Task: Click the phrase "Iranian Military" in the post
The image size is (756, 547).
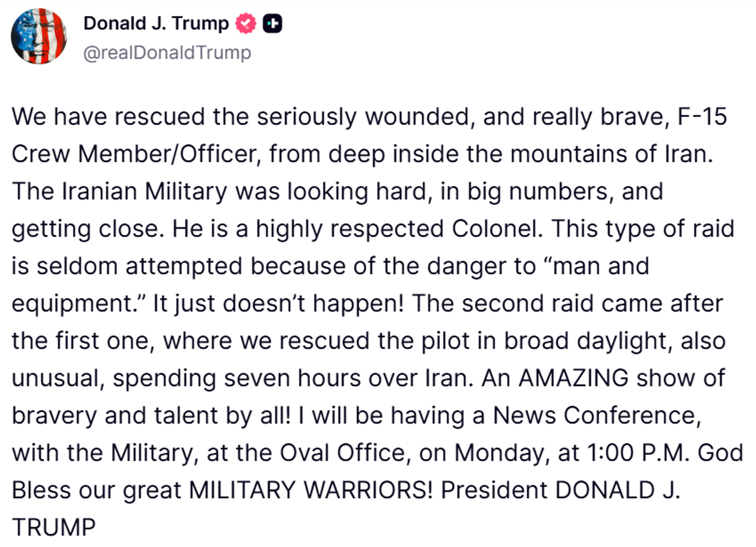Action: click(145, 191)
